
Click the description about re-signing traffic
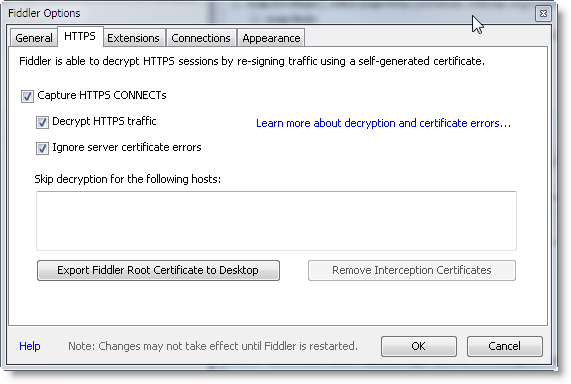252,61
